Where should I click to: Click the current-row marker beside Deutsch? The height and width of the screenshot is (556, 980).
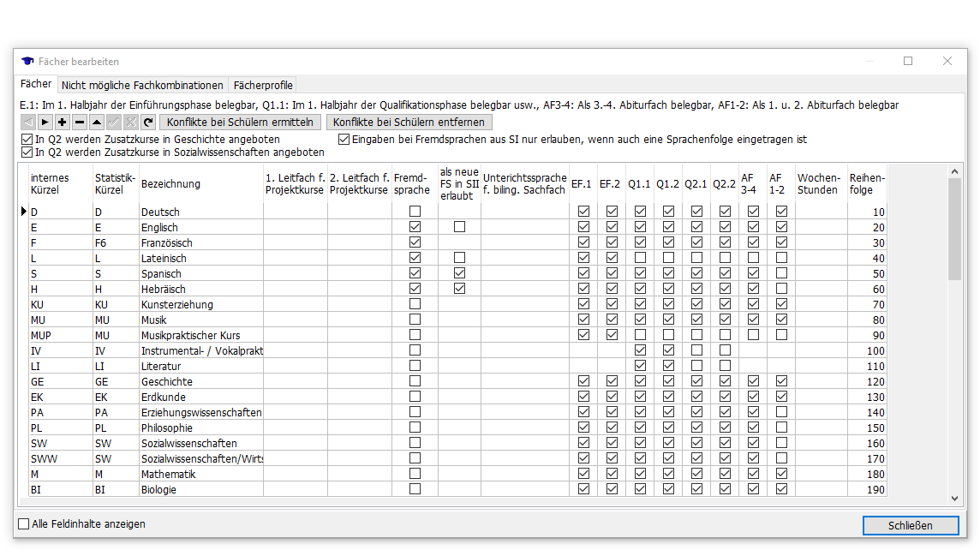tap(24, 211)
